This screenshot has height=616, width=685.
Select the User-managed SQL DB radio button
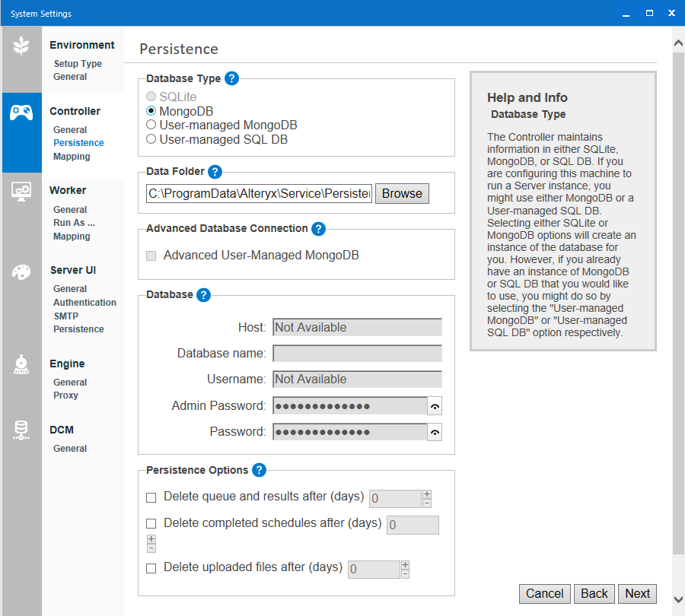153,138
